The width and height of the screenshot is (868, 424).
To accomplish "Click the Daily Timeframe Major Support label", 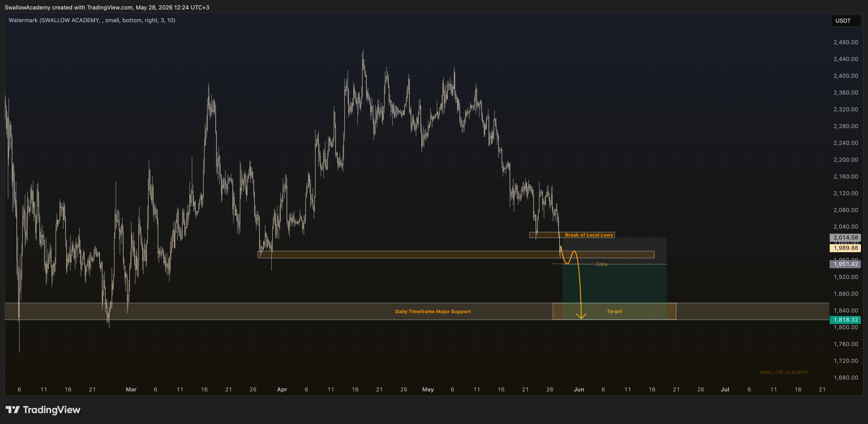I will click(433, 312).
